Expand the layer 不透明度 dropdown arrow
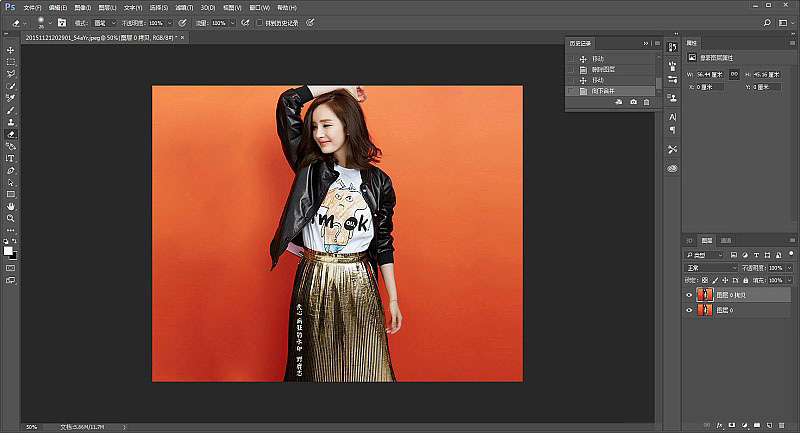This screenshot has height=433, width=800. (787, 268)
